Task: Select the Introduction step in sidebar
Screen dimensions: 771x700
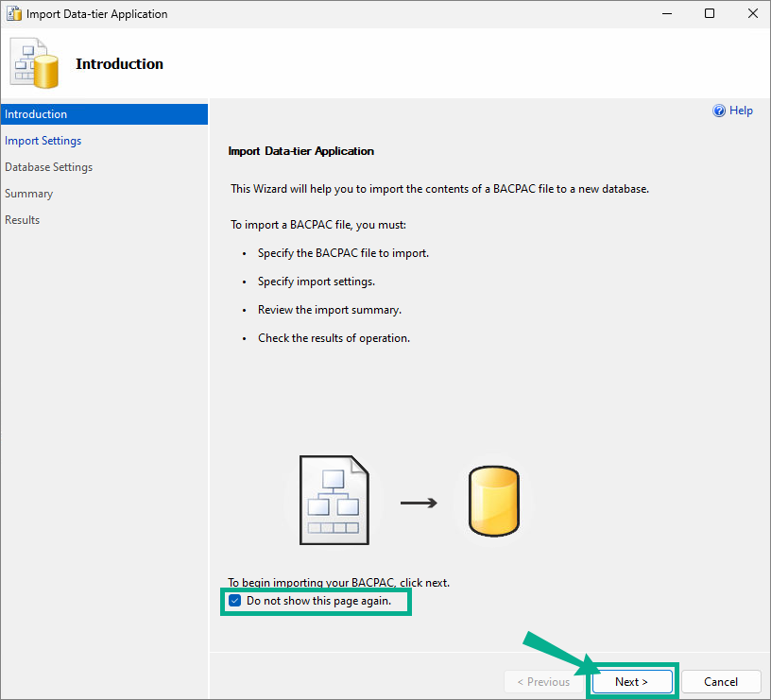Action: 104,114
